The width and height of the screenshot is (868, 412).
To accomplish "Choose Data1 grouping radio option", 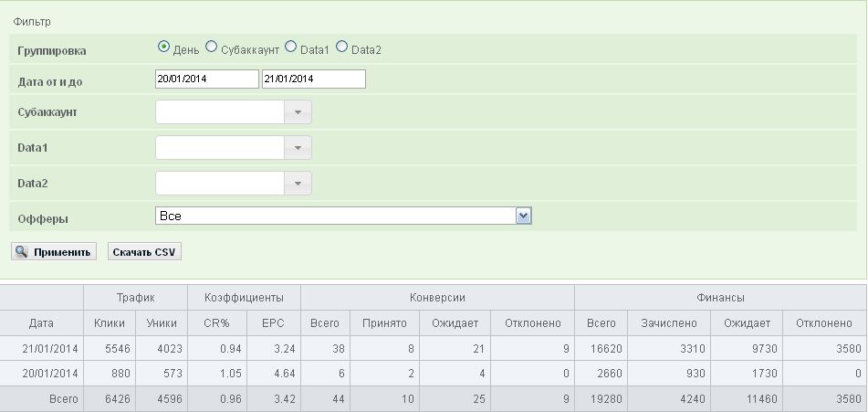I will coord(291,47).
